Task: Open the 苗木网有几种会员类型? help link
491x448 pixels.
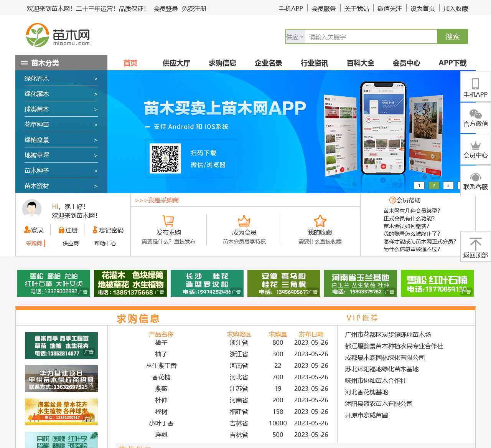Action: 412,211
